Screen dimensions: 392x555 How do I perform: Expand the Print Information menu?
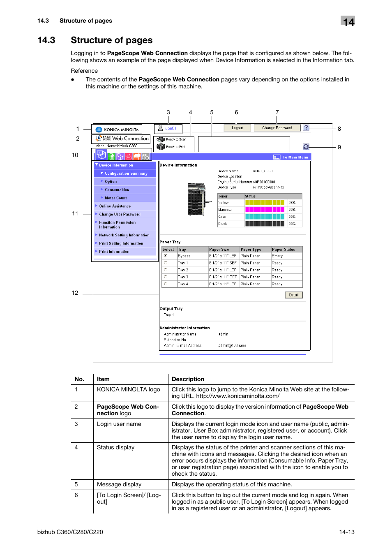point(125,252)
